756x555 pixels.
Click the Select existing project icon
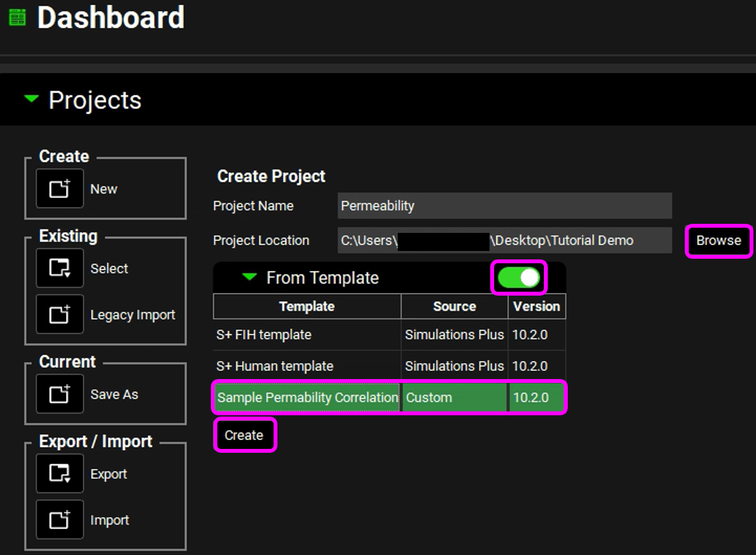(59, 268)
